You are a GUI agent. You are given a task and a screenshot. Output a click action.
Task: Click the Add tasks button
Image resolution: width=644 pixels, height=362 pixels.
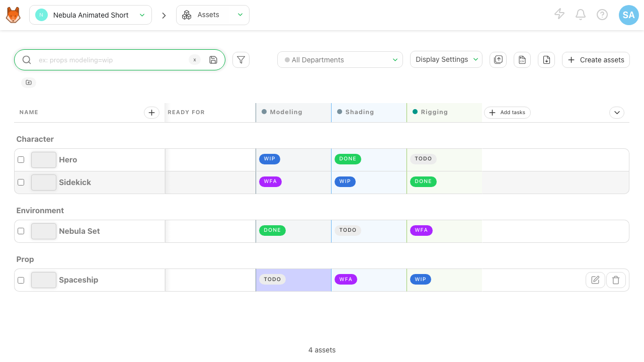(x=507, y=113)
